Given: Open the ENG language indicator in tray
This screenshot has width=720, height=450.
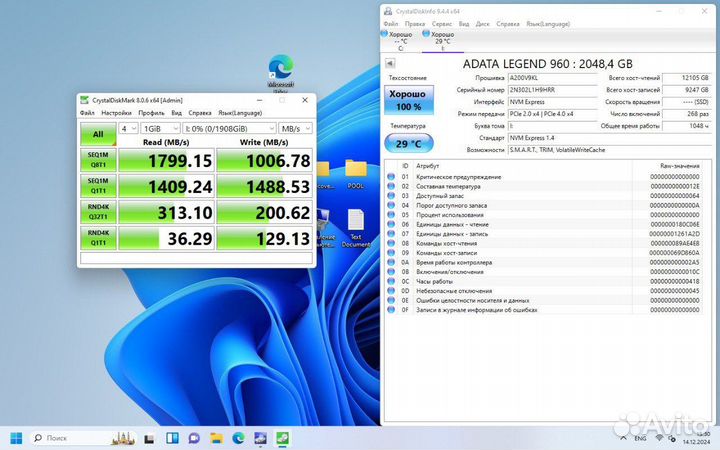Looking at the screenshot, I should click(640, 439).
